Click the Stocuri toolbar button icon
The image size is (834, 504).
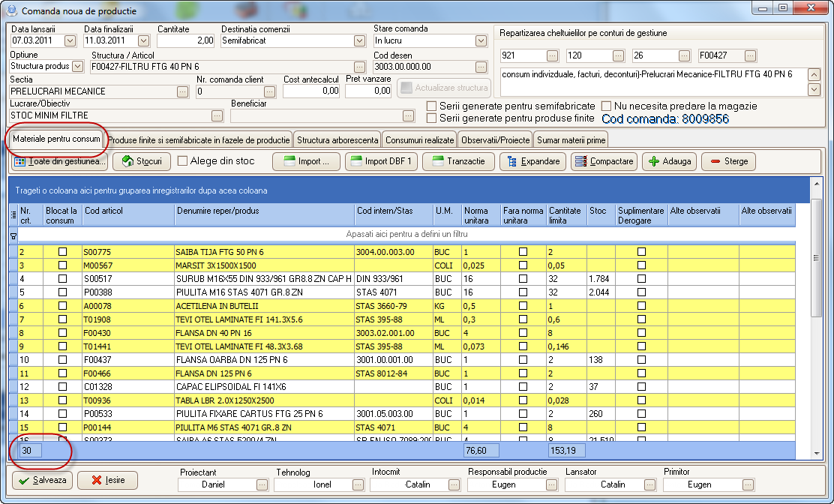(128, 161)
